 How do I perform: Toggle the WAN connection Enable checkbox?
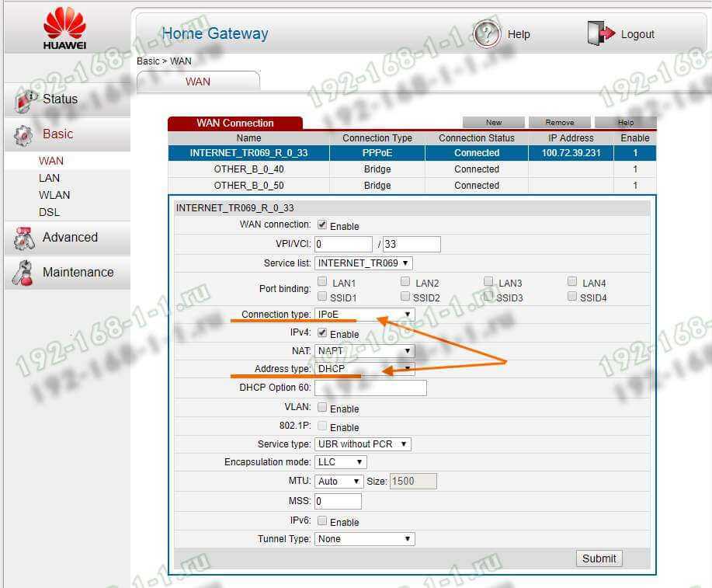[x=322, y=225]
